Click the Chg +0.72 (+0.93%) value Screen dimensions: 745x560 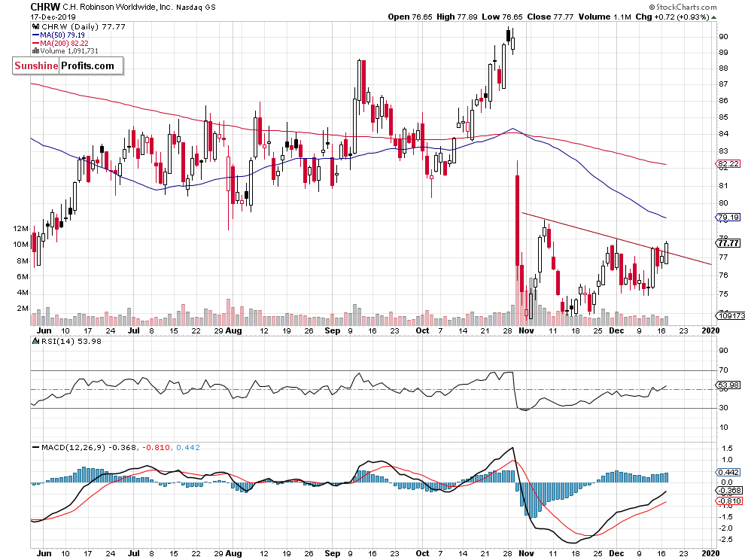pos(672,17)
